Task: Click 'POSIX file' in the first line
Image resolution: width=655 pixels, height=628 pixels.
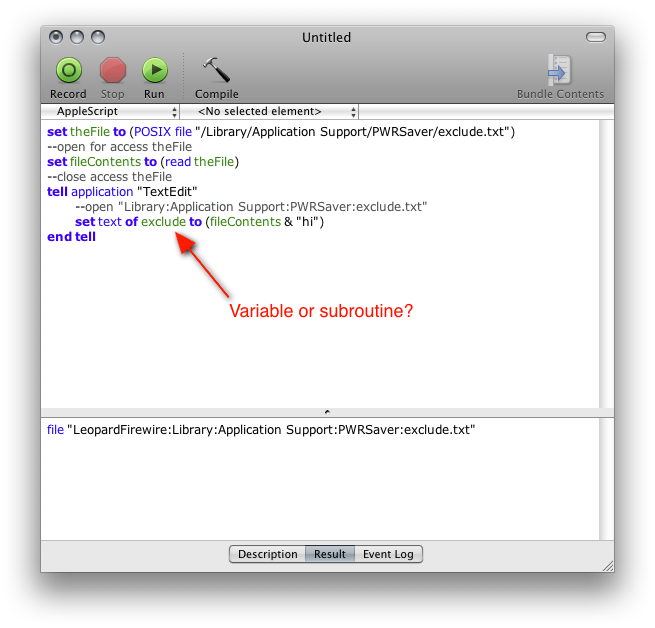Action: click(x=163, y=132)
